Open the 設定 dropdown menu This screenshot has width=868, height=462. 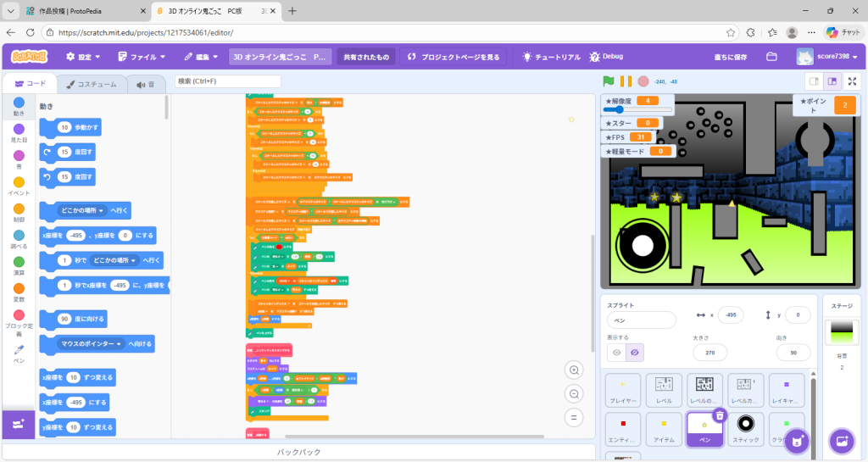pyautogui.click(x=83, y=57)
